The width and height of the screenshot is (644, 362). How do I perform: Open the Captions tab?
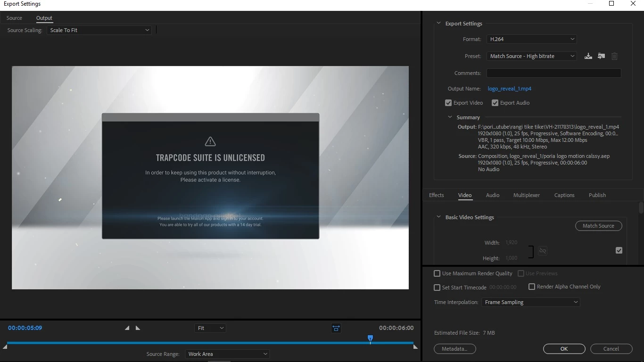[x=564, y=195]
